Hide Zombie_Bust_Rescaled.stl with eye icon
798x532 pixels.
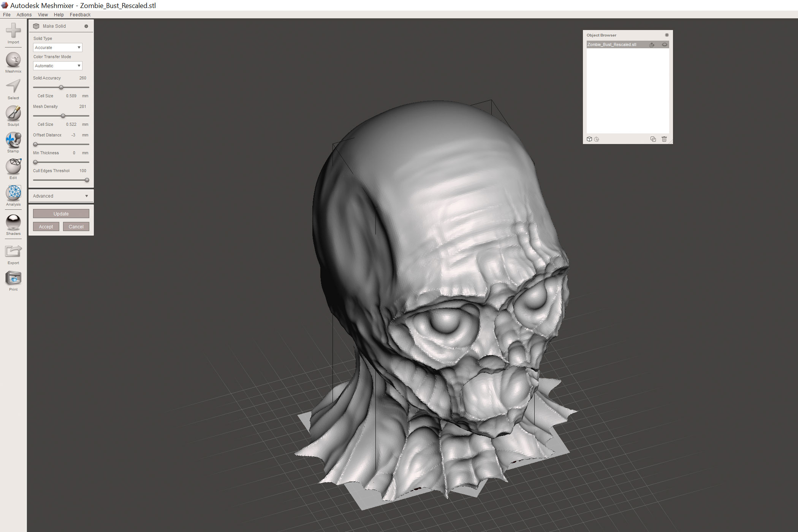click(x=664, y=45)
